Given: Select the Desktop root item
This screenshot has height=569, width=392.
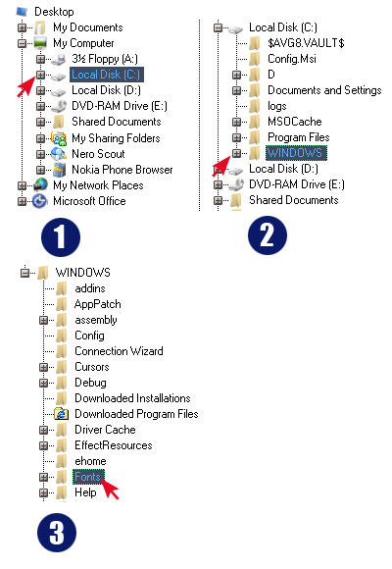Looking at the screenshot, I should pyautogui.click(x=54, y=12).
